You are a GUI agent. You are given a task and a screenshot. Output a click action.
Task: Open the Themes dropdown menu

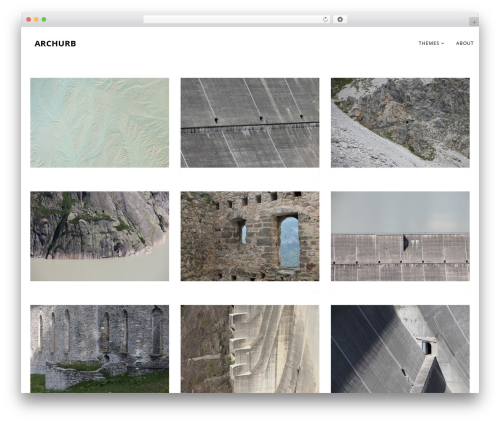coord(431,43)
